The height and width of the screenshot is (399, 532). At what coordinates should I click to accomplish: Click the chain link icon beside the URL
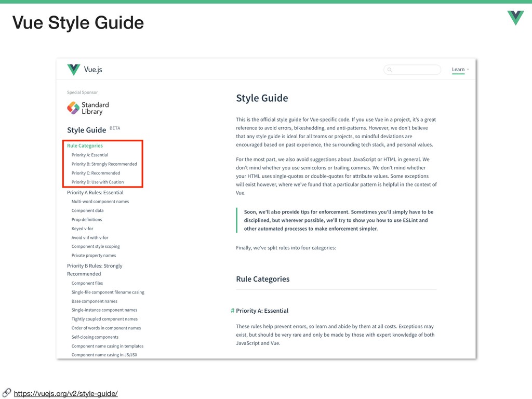click(6, 393)
